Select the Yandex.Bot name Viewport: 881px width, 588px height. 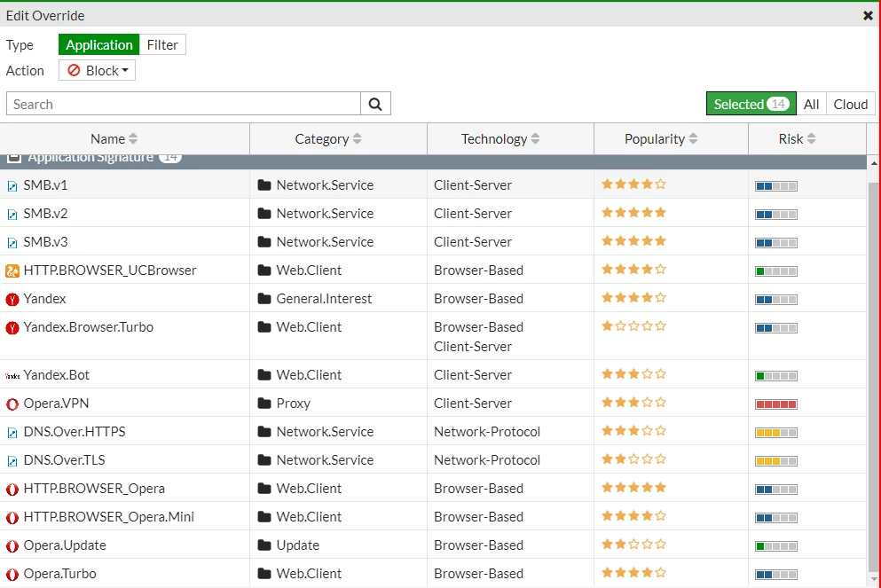point(56,374)
